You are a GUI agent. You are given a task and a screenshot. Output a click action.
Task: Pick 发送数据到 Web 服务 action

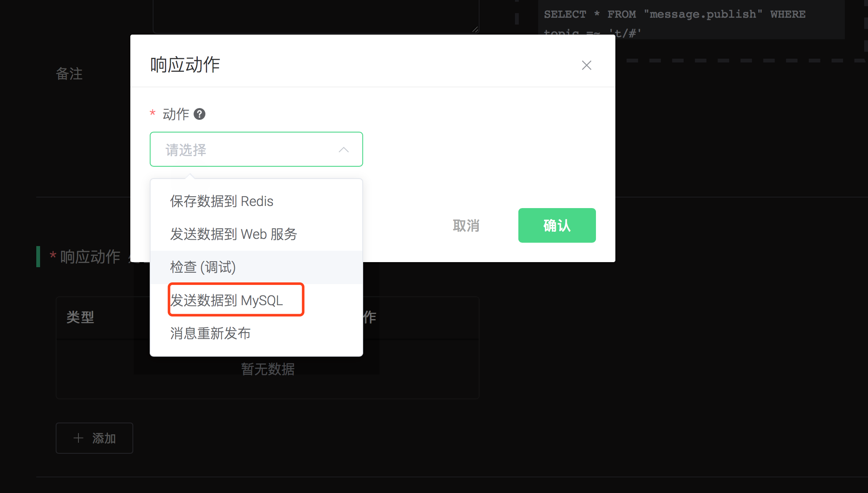233,234
